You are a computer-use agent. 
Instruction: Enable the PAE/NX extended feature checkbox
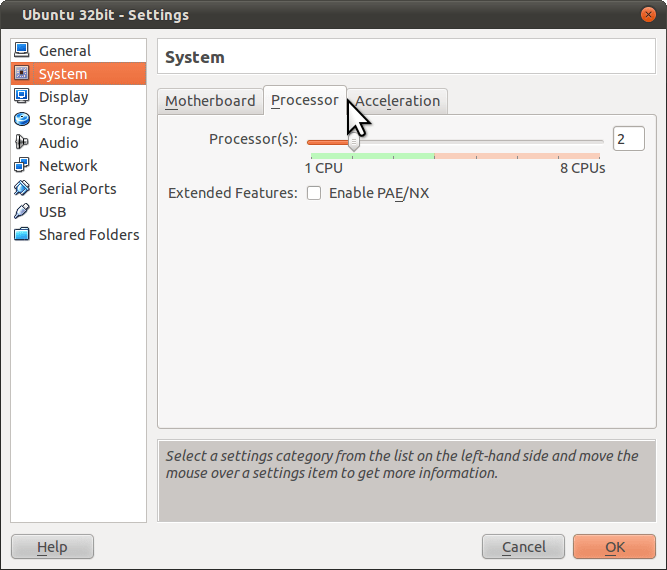click(314, 193)
